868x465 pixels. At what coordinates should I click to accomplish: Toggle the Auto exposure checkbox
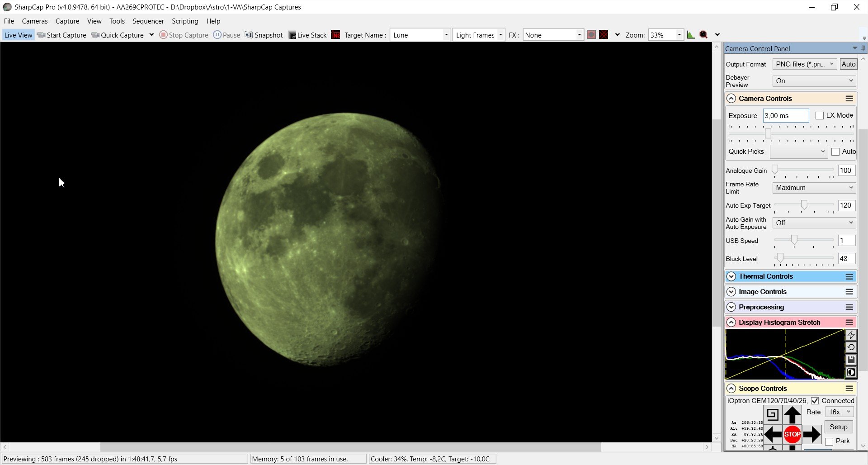tap(835, 152)
